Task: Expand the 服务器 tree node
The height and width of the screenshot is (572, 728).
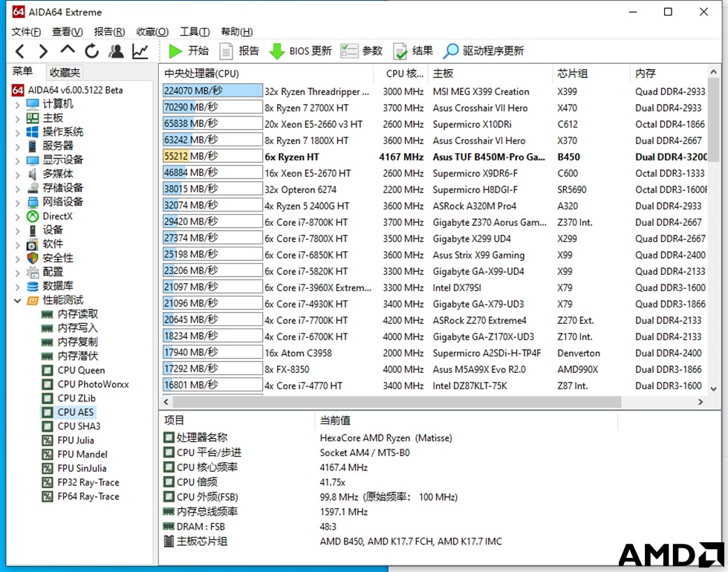Action: pyautogui.click(x=18, y=147)
